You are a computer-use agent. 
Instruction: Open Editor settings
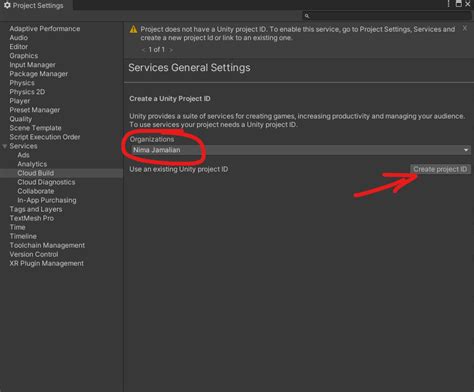pyautogui.click(x=19, y=47)
